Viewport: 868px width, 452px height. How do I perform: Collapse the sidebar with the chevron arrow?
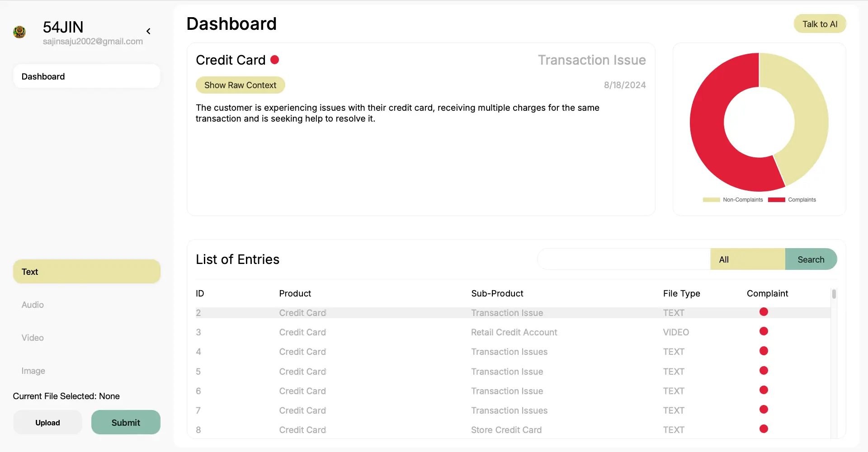click(148, 31)
